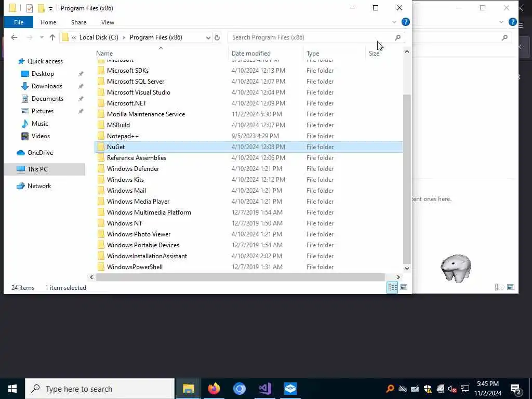Sort by Size column header
The width and height of the screenshot is (532, 399).
(374, 54)
